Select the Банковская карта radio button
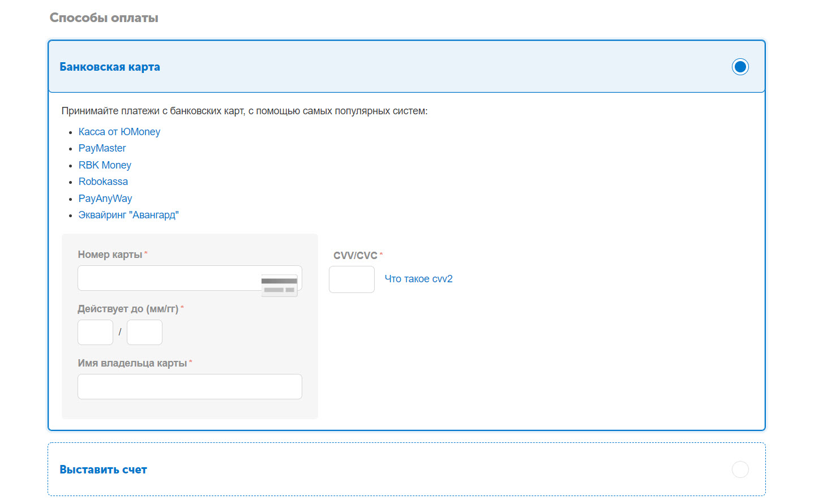This screenshot has height=504, width=827. (740, 67)
